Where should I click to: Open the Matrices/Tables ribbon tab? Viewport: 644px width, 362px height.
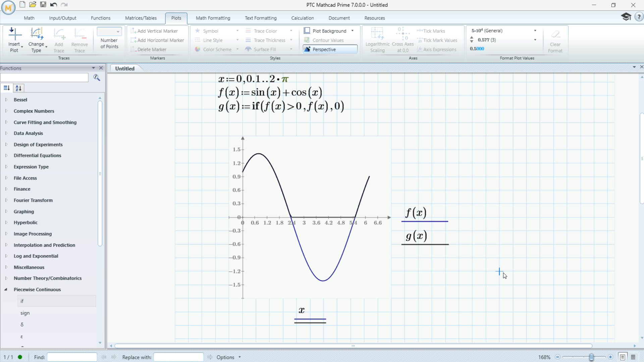pyautogui.click(x=141, y=18)
